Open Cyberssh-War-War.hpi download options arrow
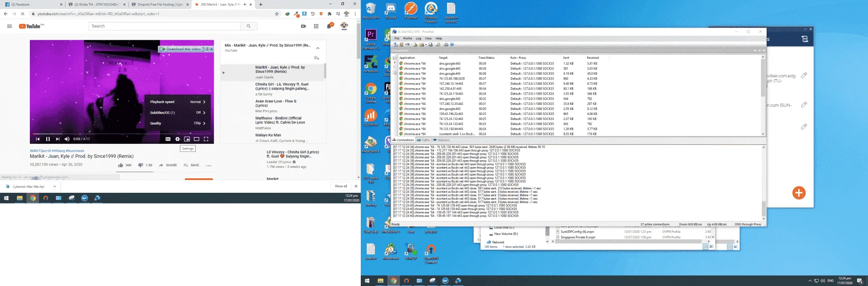868x286 pixels. pyautogui.click(x=55, y=186)
